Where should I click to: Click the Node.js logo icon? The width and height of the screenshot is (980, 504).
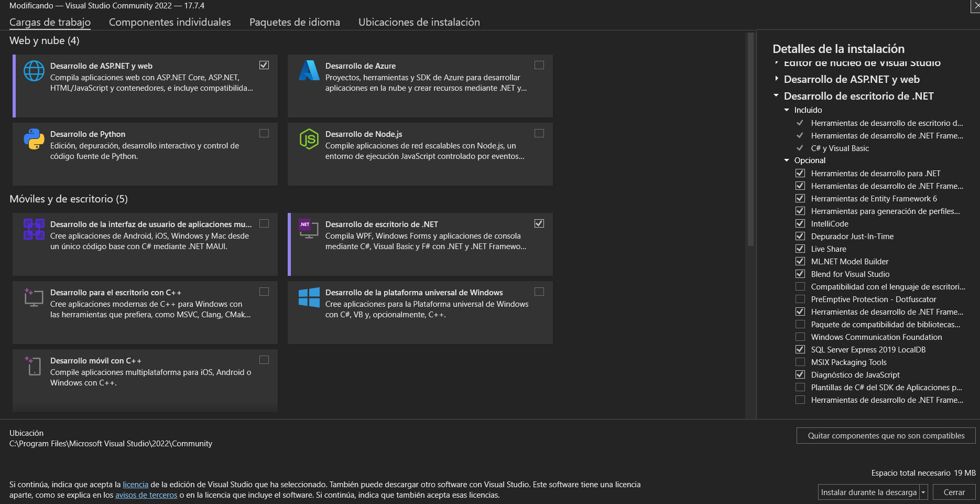pos(309,139)
